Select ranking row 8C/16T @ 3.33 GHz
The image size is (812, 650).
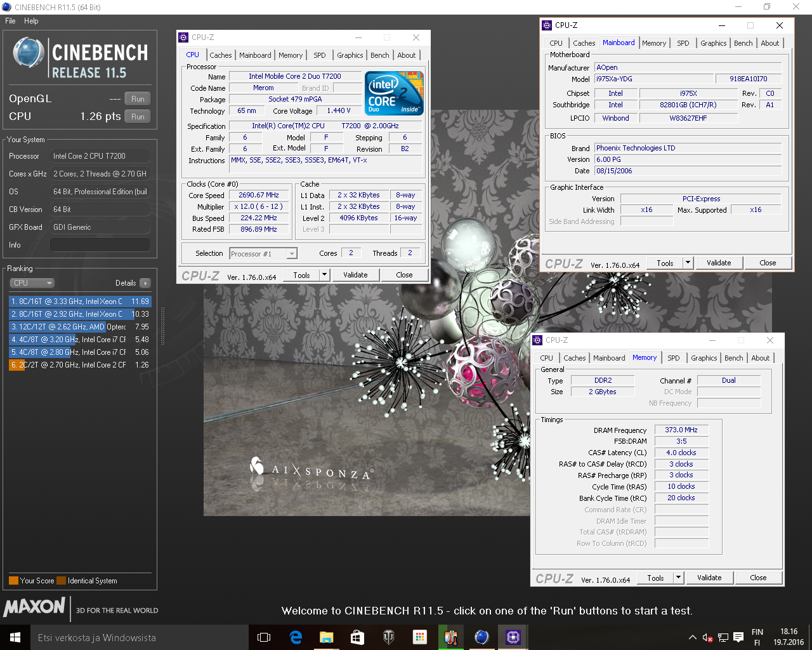click(80, 302)
